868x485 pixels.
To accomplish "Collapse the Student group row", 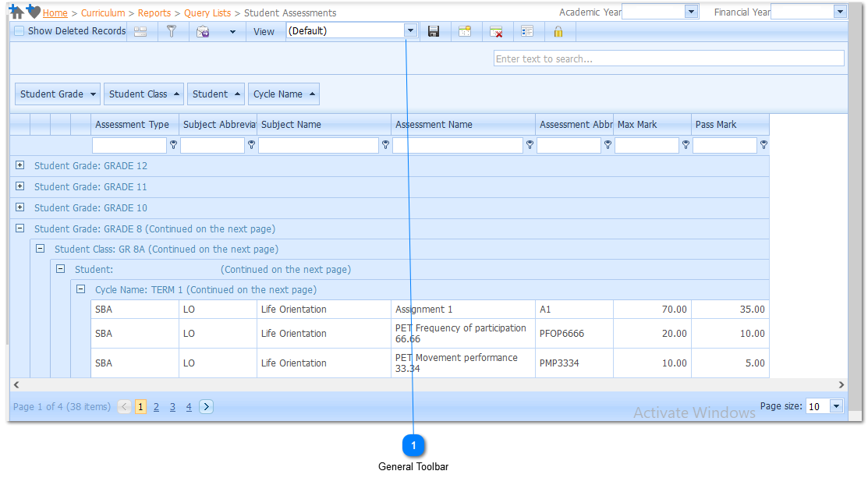I will click(x=60, y=268).
